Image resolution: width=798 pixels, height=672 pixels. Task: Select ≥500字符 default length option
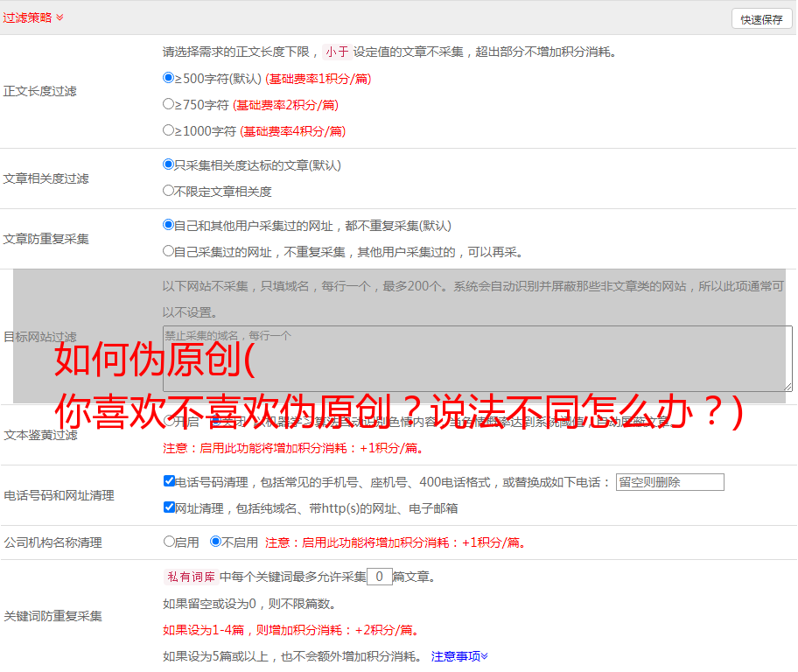point(168,78)
